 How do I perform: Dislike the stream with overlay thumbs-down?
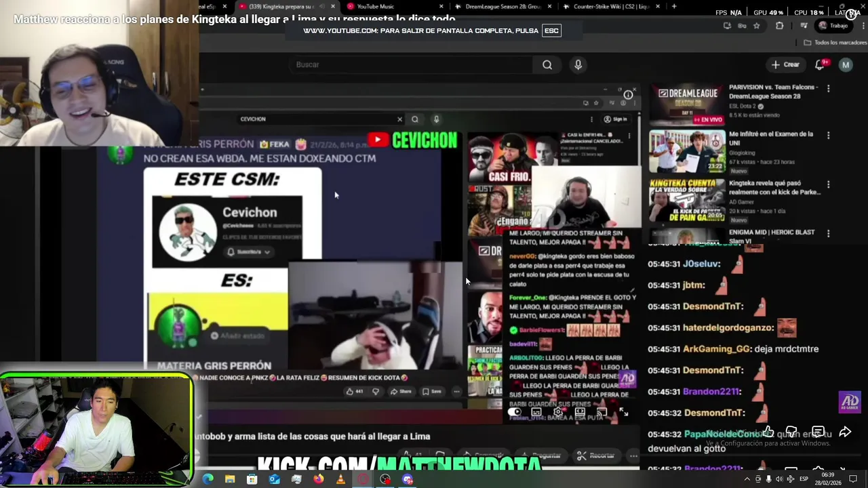pos(791,432)
